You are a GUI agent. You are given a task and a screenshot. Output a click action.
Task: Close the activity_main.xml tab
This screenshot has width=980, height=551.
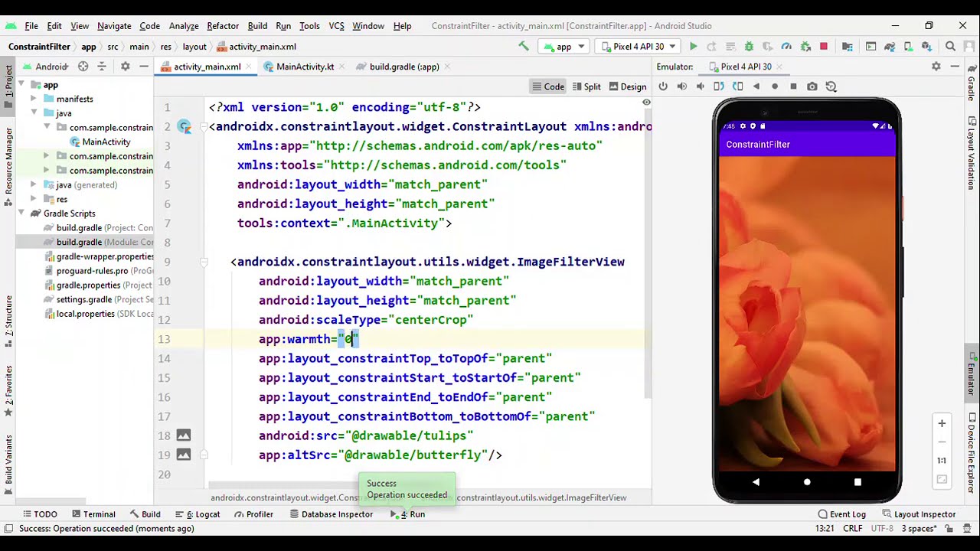click(x=250, y=67)
